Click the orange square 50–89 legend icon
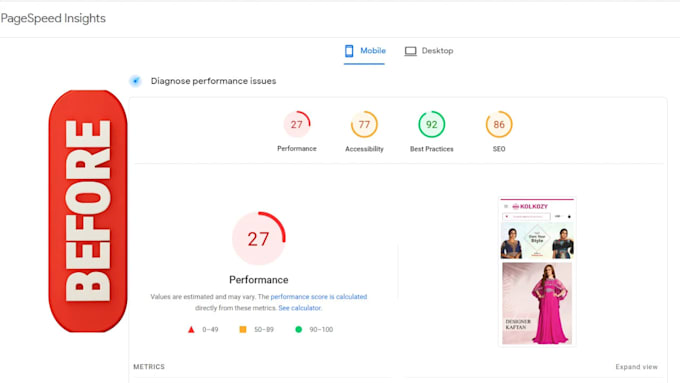680x383 pixels. coord(243,330)
